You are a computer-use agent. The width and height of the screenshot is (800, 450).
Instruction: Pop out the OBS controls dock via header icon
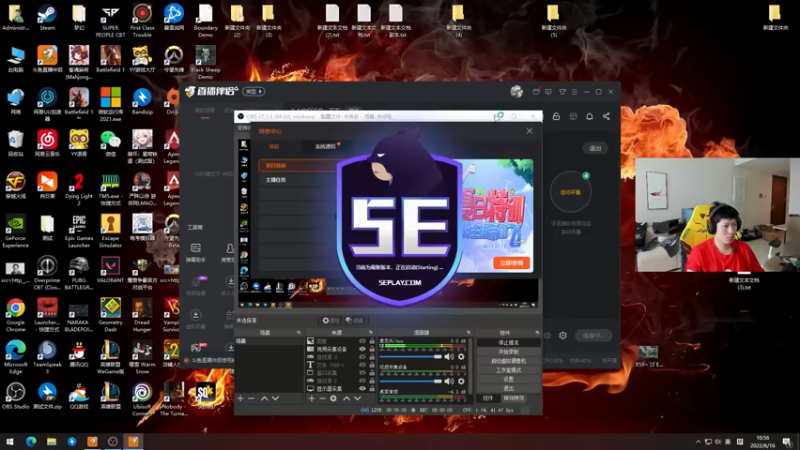pos(537,333)
